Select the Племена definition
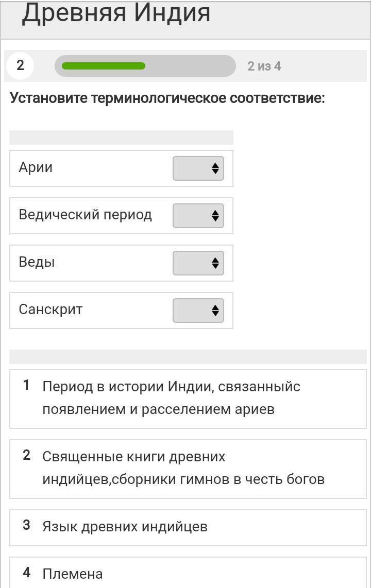 (x=73, y=574)
